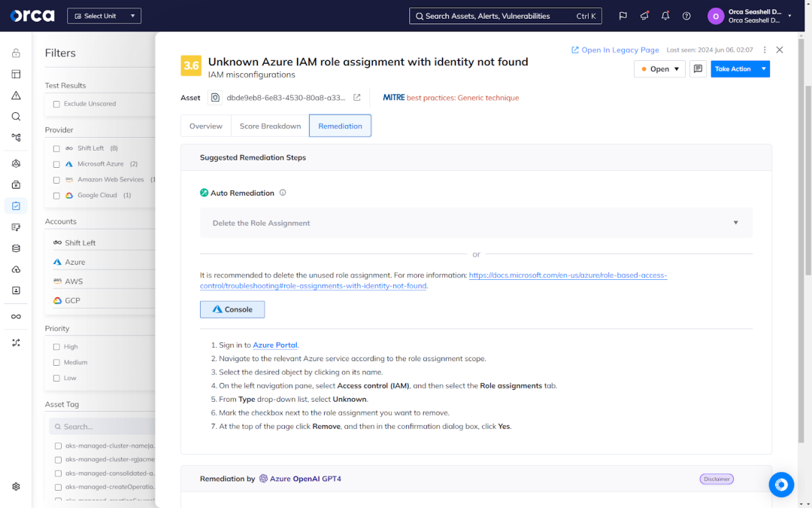Click the Auto Remediation info icon
Viewport: 812px width, 508px height.
(x=283, y=193)
